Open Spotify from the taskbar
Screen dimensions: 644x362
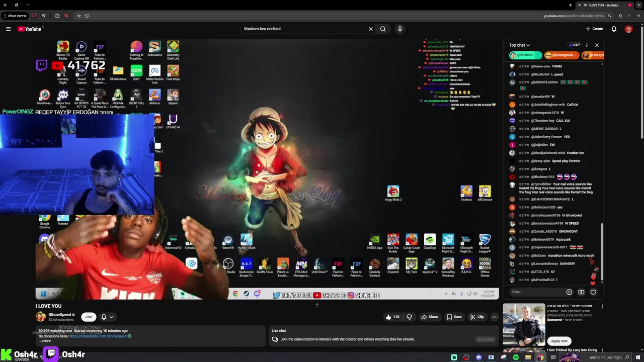click(516, 357)
